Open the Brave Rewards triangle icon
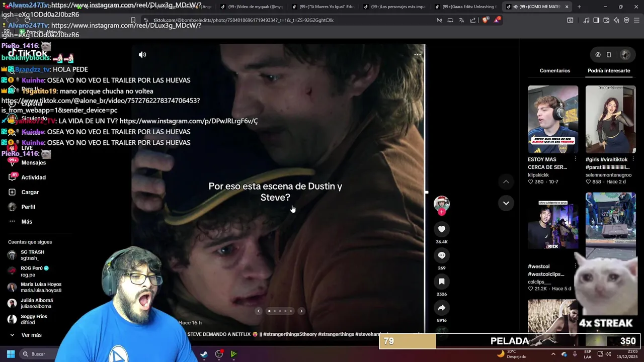The image size is (644, 362). (x=497, y=20)
